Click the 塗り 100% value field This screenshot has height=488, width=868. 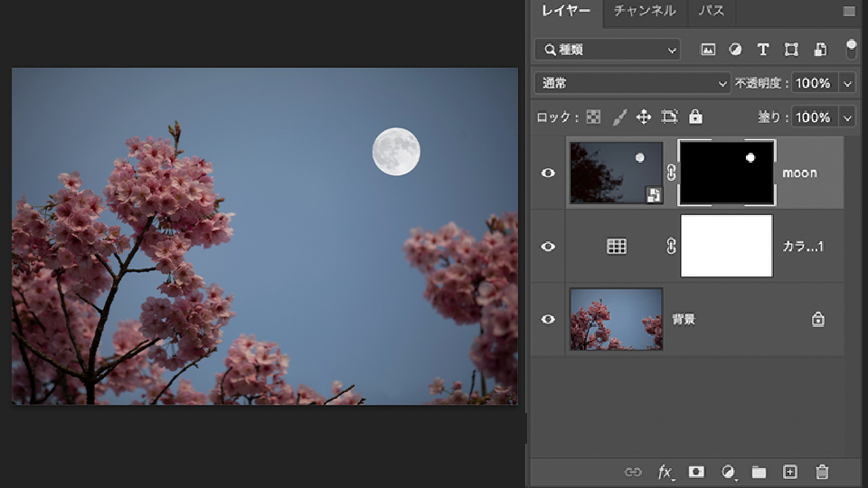coord(815,117)
